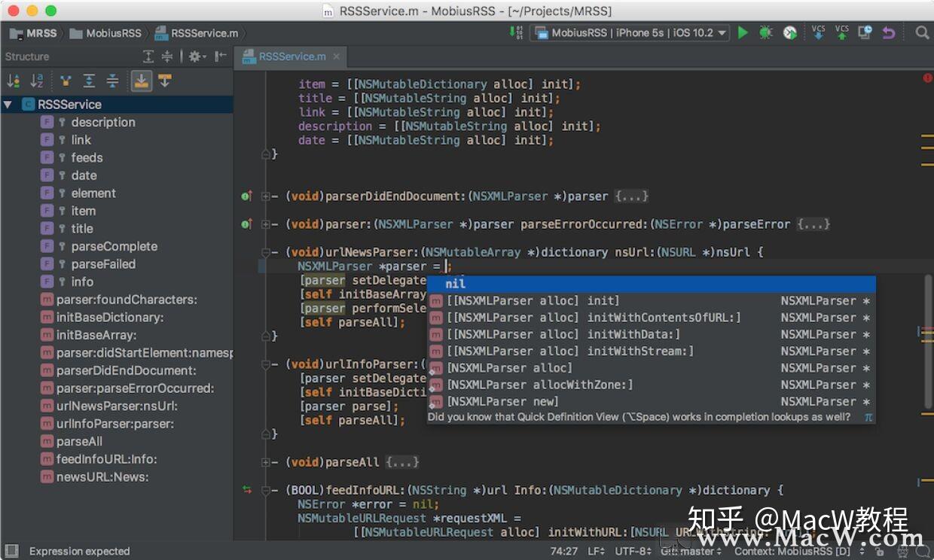Collapse the RSSService tree node
Screen dimensions: 934x560
pos(8,105)
